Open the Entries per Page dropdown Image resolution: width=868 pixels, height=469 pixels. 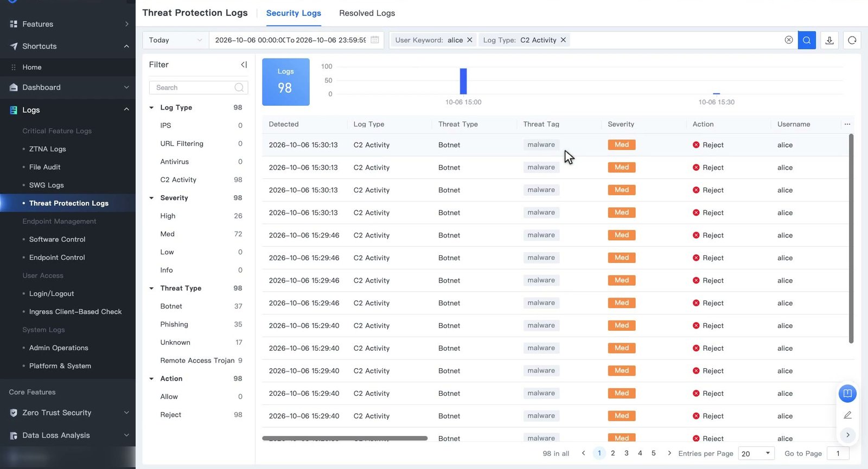tap(756, 453)
